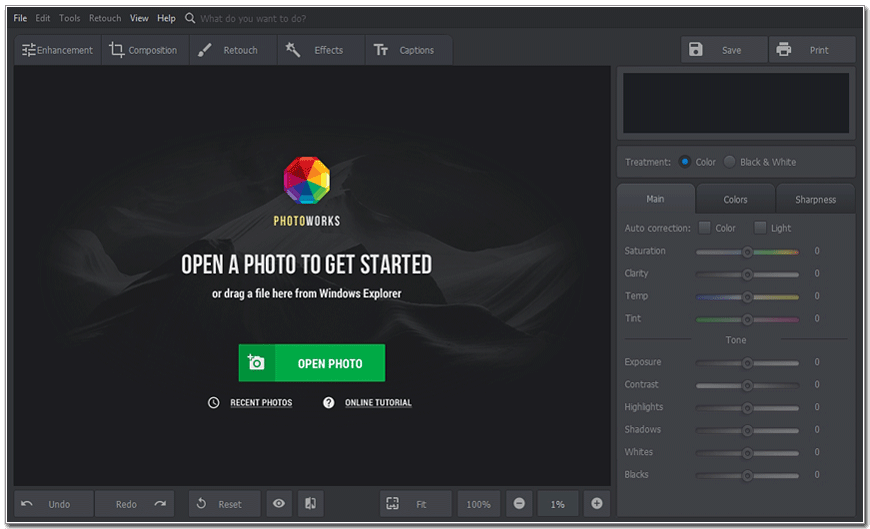The height and width of the screenshot is (529, 870).
Task: Click the Shadows slider handle
Action: [x=747, y=430]
